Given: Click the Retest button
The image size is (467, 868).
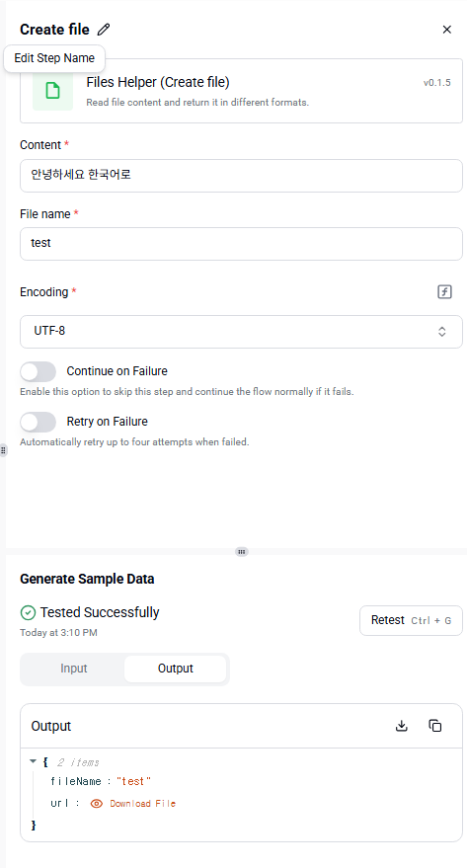Looking at the screenshot, I should 411,620.
